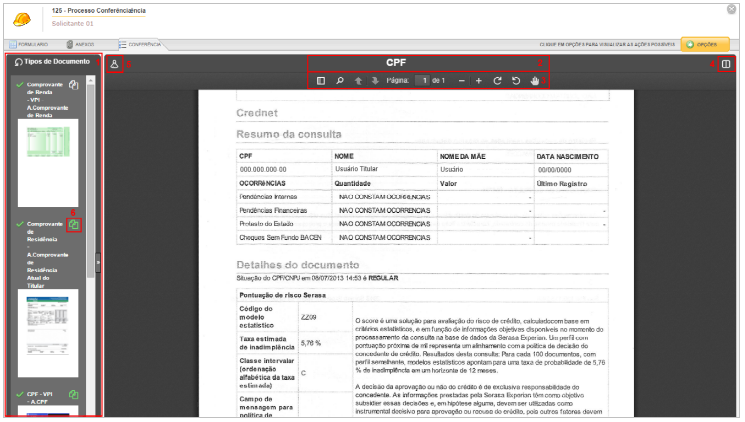Click copy icon of Comprovante de Renda
The height and width of the screenshot is (422, 745).
(73, 85)
